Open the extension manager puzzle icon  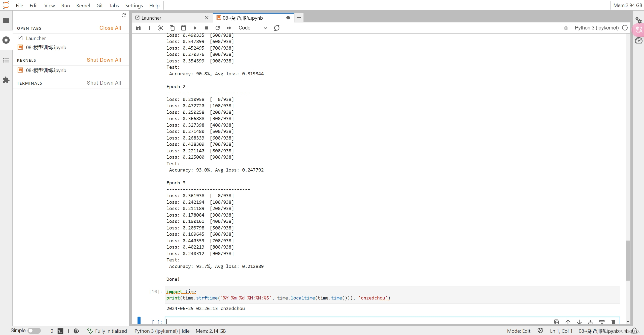pos(6,80)
